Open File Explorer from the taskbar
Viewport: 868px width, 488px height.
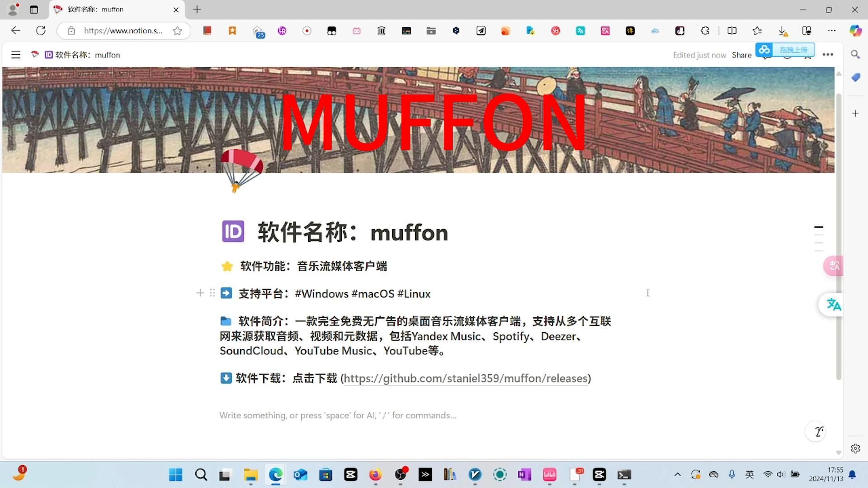(250, 474)
